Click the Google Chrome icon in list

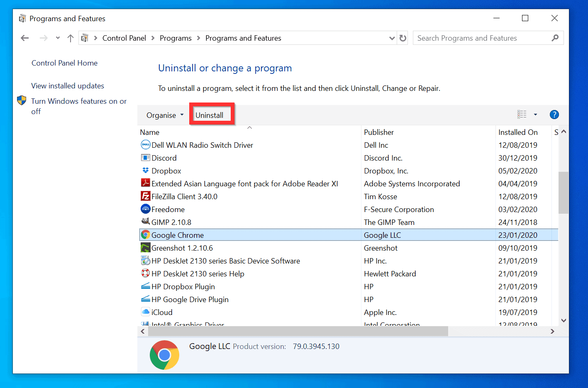pyautogui.click(x=145, y=234)
